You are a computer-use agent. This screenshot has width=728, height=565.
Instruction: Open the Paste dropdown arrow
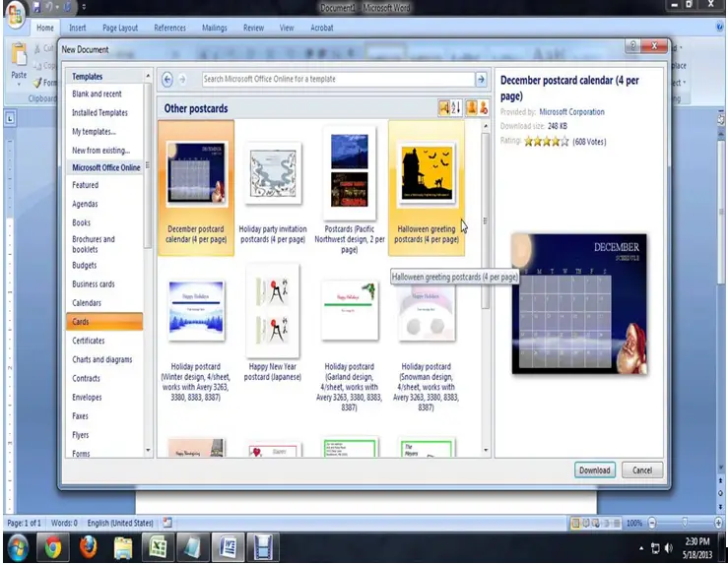pyautogui.click(x=19, y=85)
